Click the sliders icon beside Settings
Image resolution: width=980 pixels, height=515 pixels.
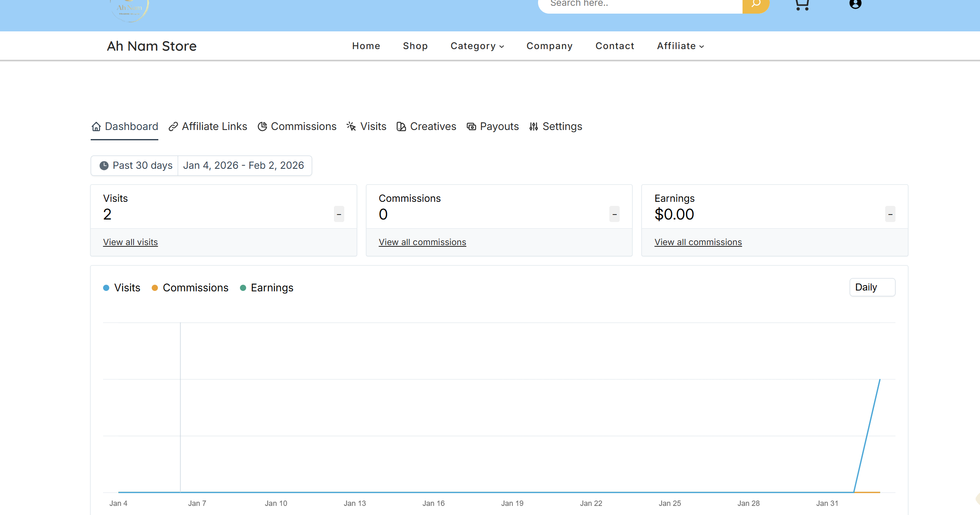click(533, 127)
